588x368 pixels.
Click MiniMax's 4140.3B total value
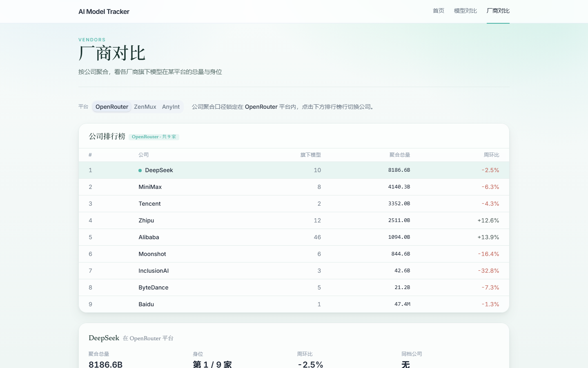point(399,187)
